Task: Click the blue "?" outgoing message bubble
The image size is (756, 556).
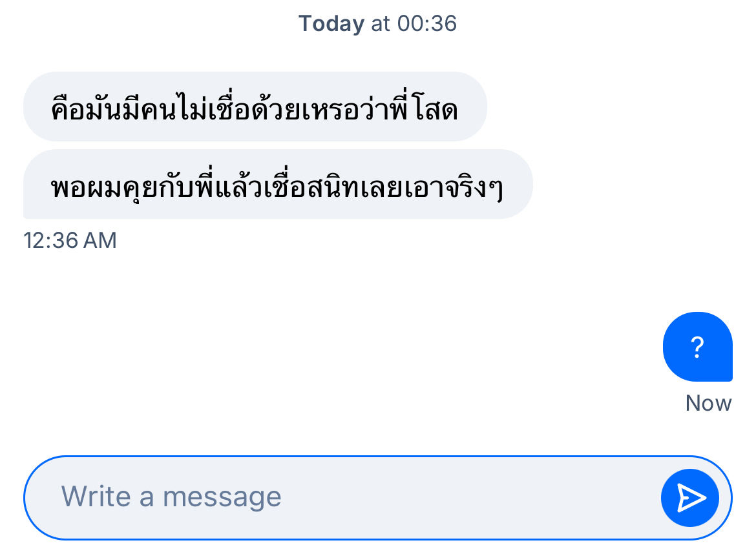Action: point(697,347)
